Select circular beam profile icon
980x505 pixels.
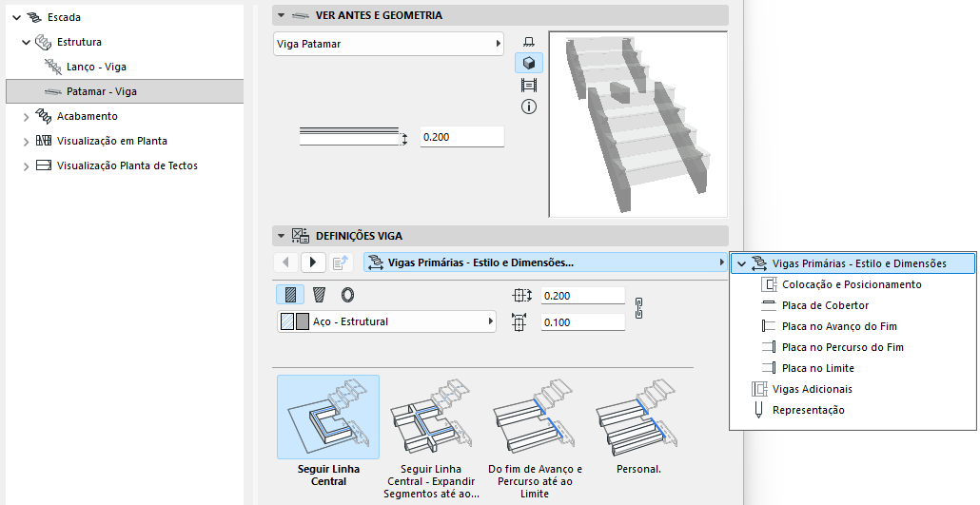347,295
